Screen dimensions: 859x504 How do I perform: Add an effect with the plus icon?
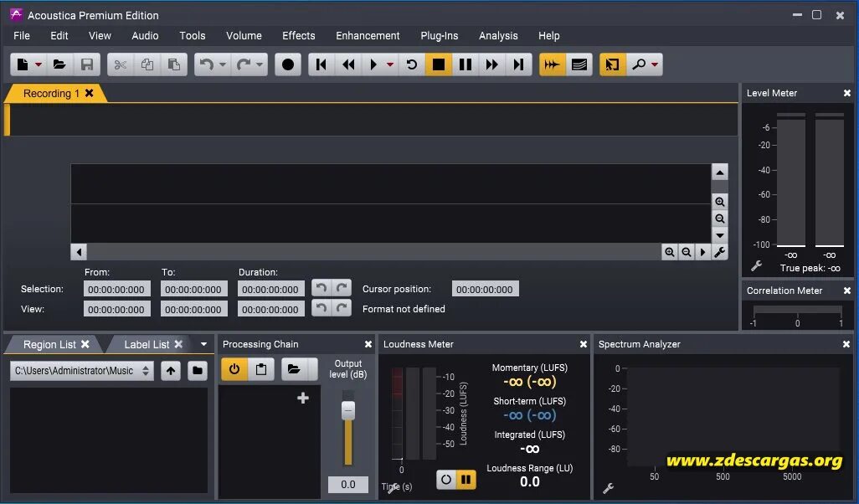click(303, 399)
